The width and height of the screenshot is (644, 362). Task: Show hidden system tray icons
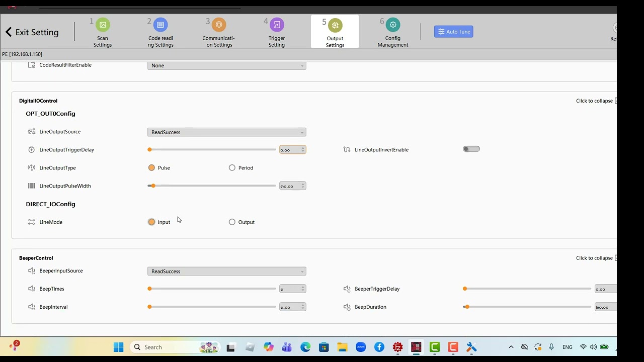511,347
